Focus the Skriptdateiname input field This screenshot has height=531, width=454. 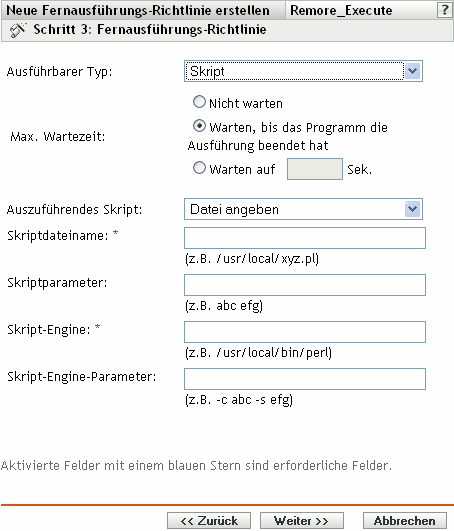click(305, 238)
